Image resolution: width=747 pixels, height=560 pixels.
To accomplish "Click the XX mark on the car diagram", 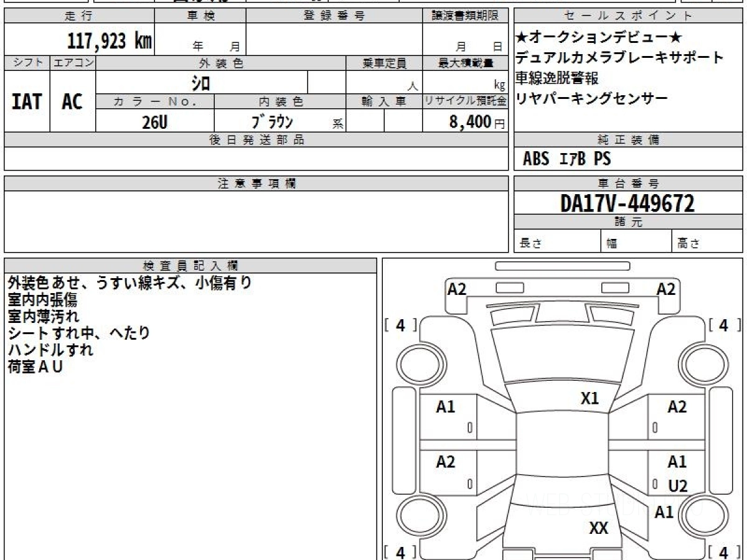I will (599, 528).
